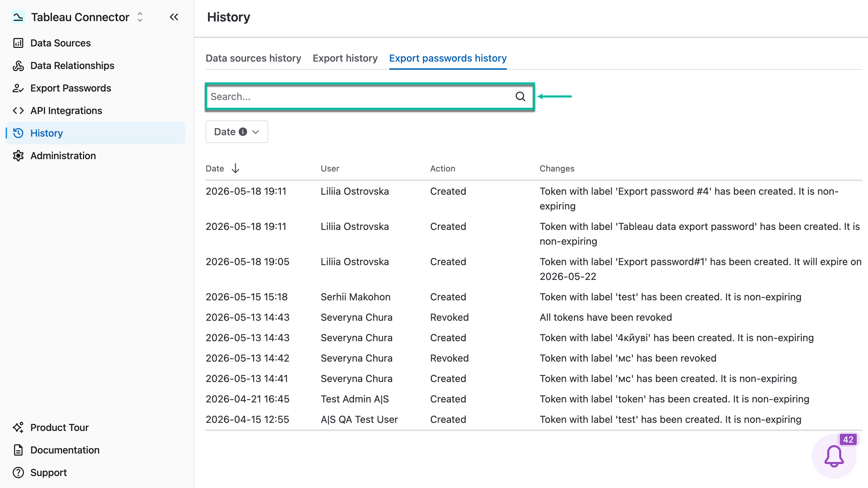Click 'All tokens have been revoked' text
Screen dimensions: 868x488
(x=606, y=317)
